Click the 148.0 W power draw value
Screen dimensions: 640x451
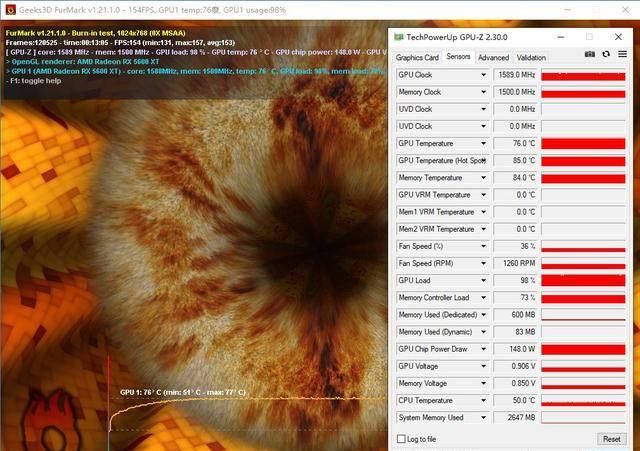tap(515, 349)
